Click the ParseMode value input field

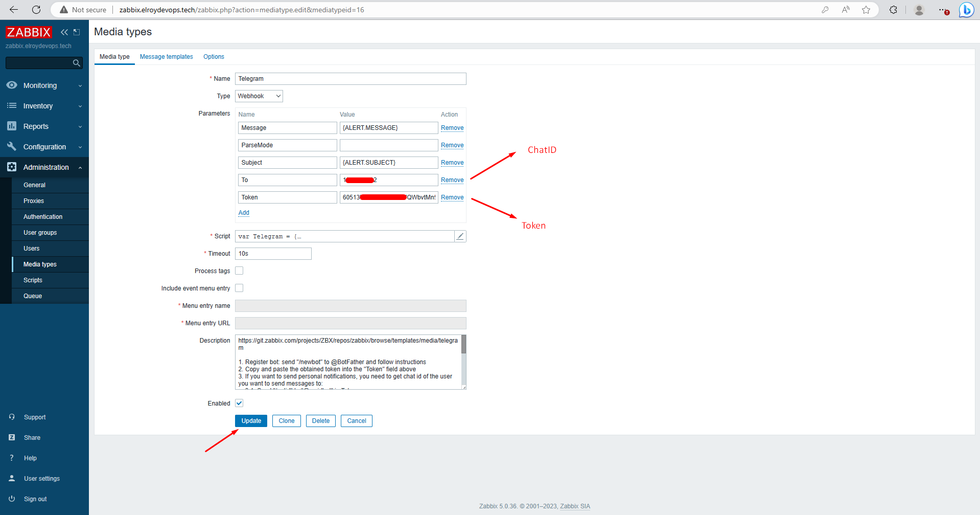(x=389, y=145)
